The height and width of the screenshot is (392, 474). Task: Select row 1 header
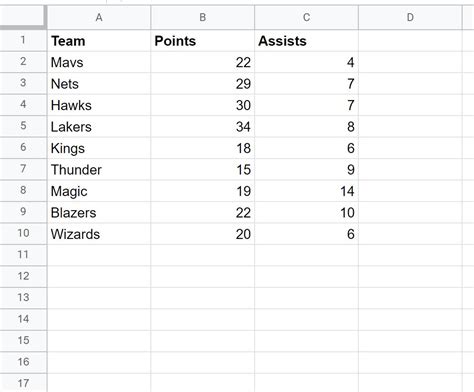click(23, 40)
